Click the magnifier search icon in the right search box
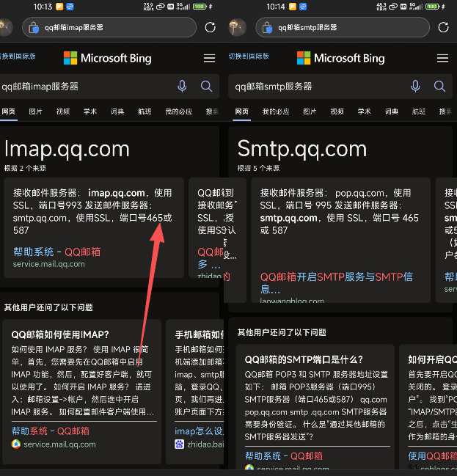 tap(439, 87)
